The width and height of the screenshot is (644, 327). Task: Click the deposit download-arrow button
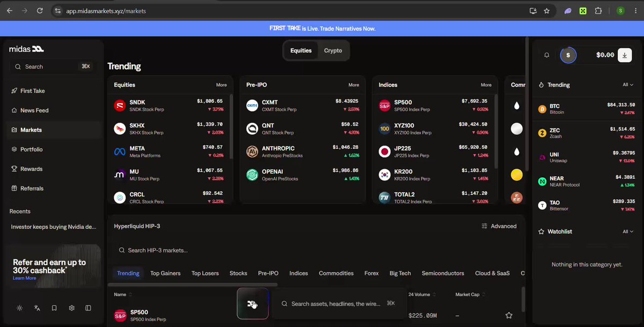[x=625, y=55]
